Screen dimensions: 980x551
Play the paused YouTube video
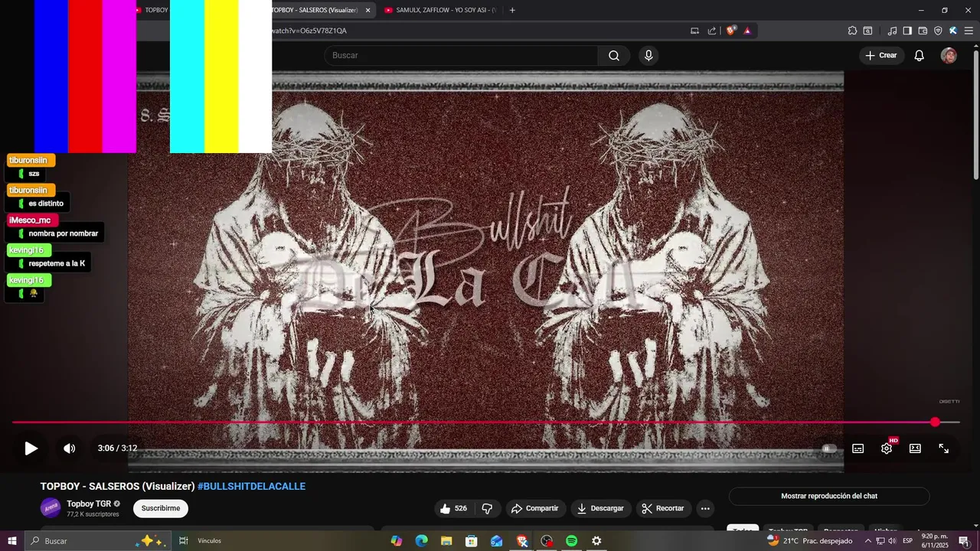coord(31,448)
